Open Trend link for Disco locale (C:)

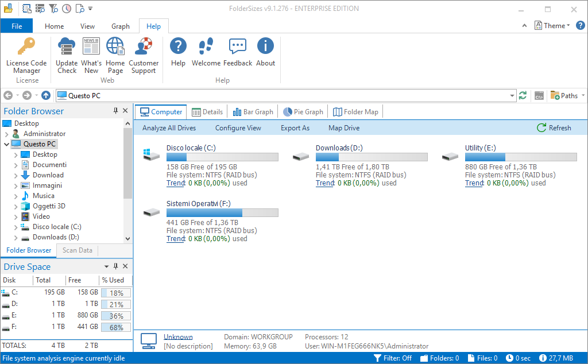(x=176, y=183)
